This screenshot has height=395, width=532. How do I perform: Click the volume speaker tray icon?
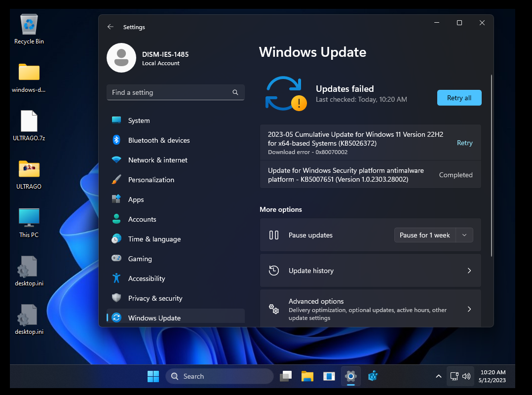(466, 376)
